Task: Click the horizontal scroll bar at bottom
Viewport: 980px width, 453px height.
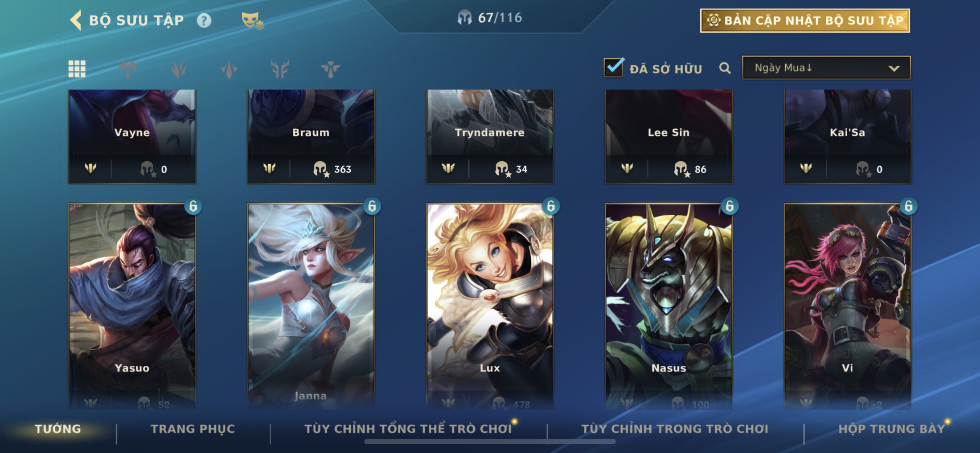Action: [x=490, y=442]
